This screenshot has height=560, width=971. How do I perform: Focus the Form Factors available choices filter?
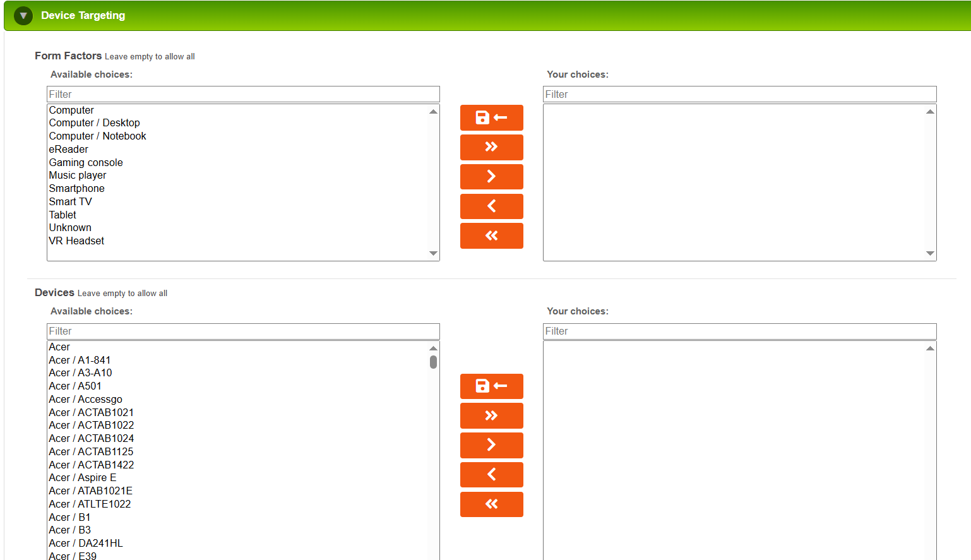tap(243, 94)
